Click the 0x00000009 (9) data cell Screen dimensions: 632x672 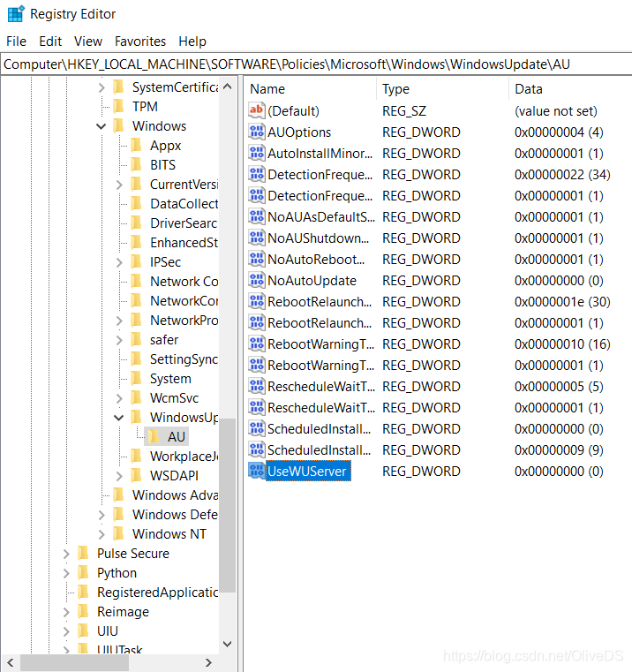click(559, 450)
